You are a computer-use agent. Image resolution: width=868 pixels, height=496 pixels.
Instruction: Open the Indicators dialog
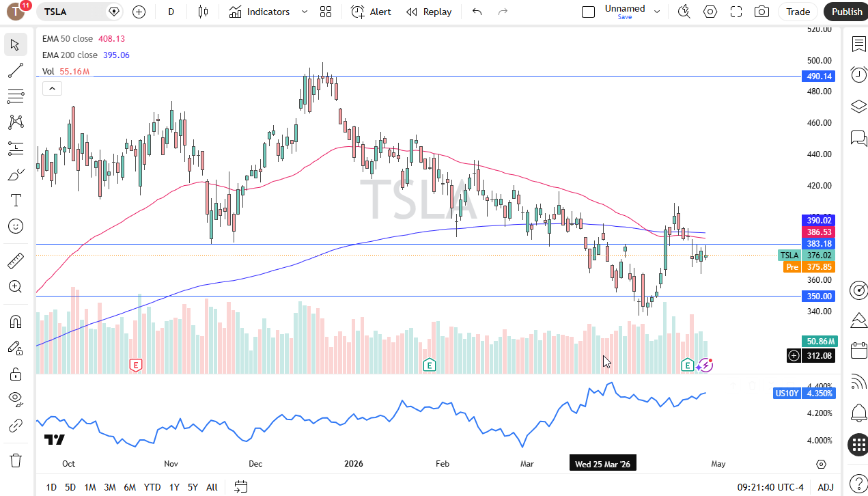click(260, 12)
